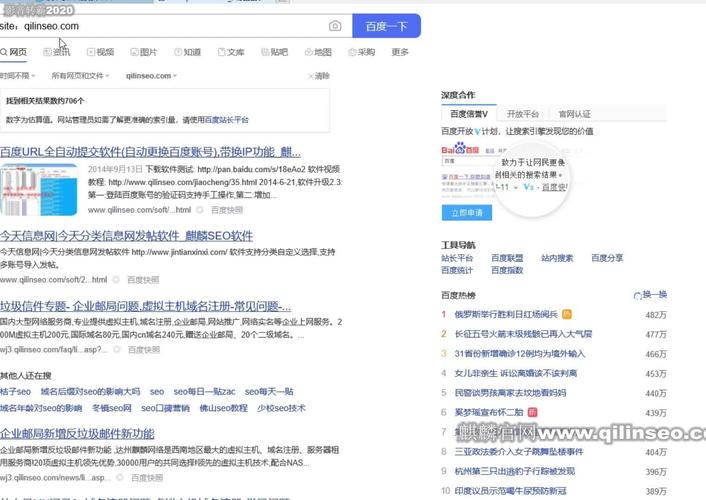
Task: Click the 清除 clear filters icon
Action: [x=311, y=76]
